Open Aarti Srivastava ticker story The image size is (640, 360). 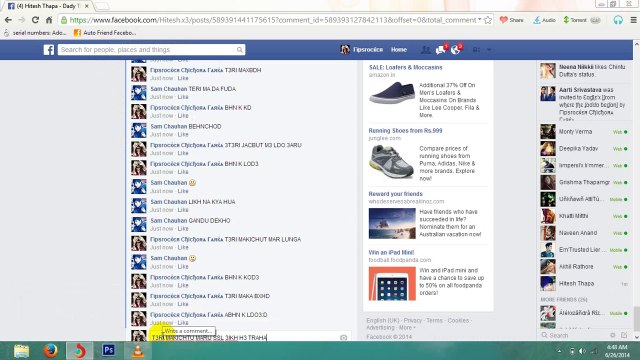pos(584,104)
